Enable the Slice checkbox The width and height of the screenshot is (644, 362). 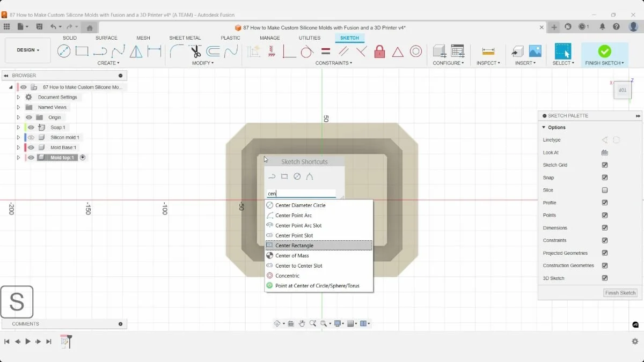tap(605, 190)
